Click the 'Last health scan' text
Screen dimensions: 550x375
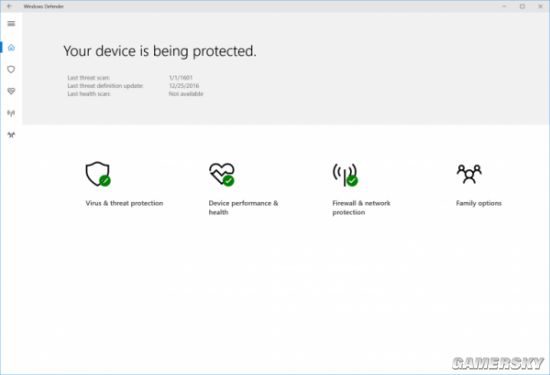89,94
